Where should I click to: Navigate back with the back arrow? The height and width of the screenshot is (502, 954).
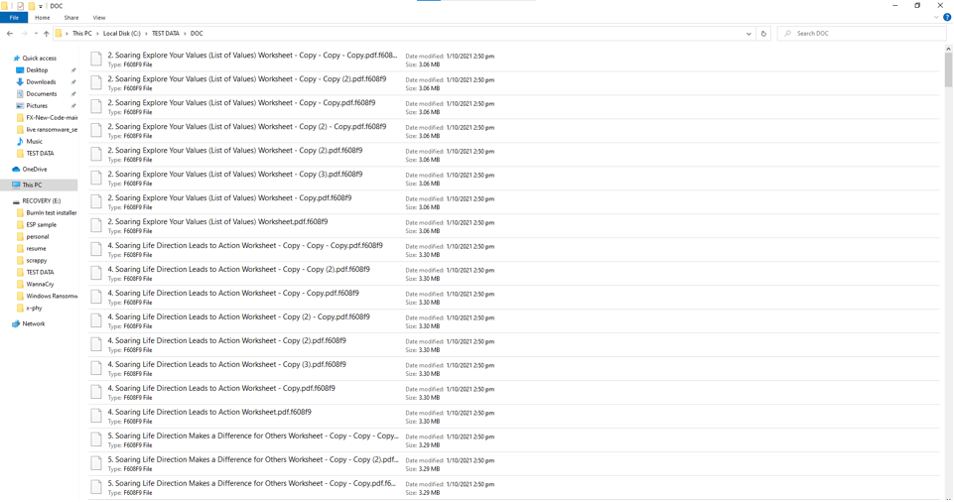coord(9,33)
